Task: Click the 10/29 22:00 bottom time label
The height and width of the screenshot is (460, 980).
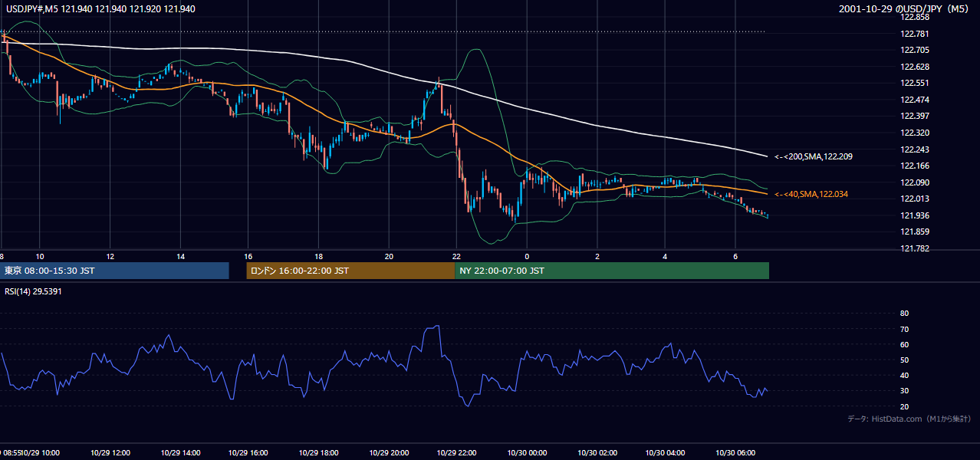Action: (458, 453)
